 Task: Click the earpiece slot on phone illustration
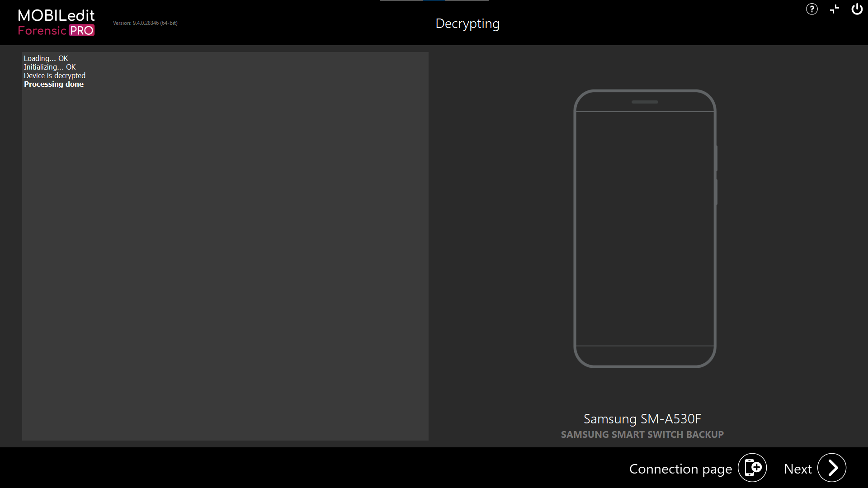point(645,102)
